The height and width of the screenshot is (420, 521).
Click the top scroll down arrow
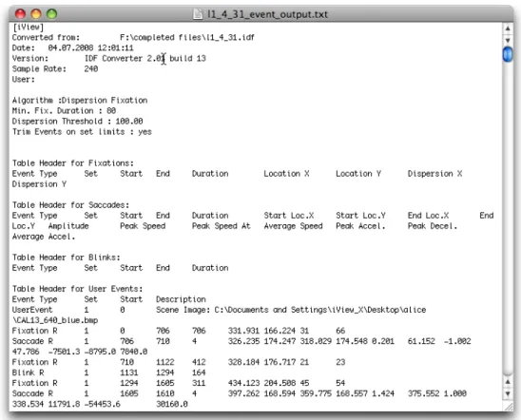coord(508,40)
